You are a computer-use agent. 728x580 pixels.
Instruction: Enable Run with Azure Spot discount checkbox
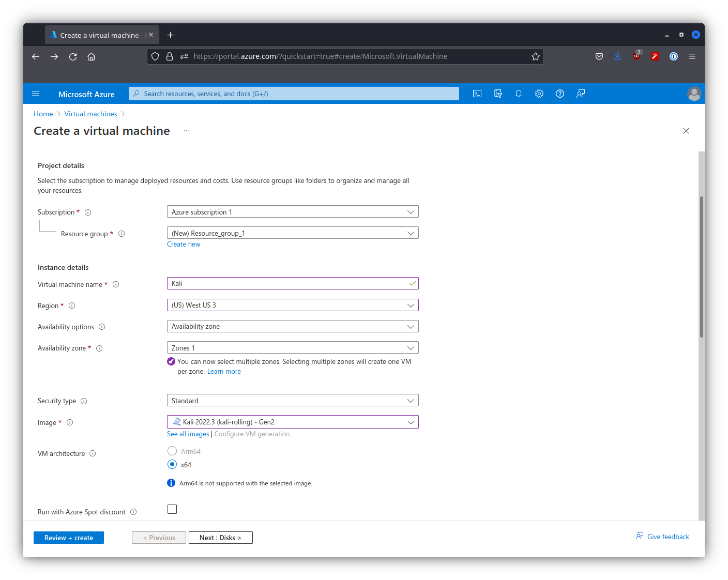[172, 509]
